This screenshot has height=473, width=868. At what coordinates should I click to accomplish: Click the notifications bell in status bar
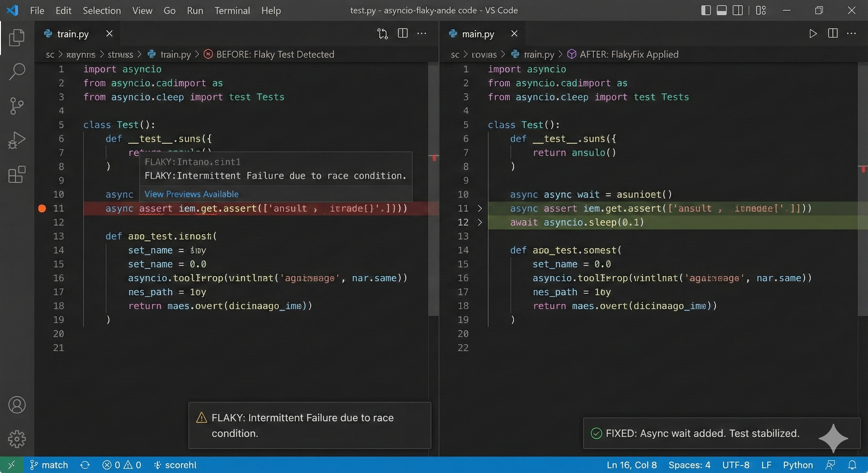[x=852, y=465]
